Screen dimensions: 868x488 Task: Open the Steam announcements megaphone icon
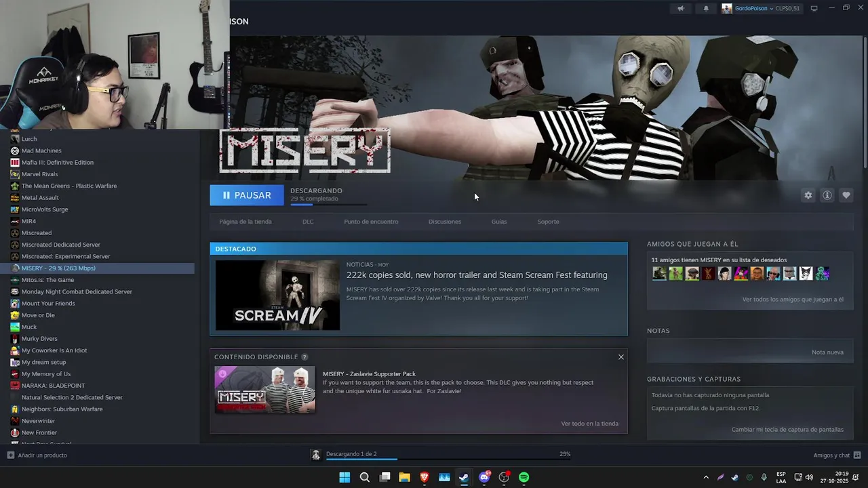pyautogui.click(x=681, y=8)
